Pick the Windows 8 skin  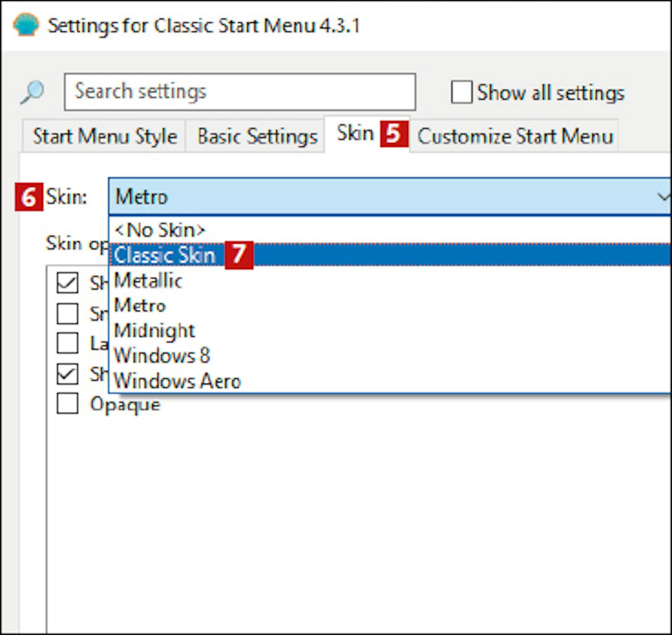[x=162, y=356]
